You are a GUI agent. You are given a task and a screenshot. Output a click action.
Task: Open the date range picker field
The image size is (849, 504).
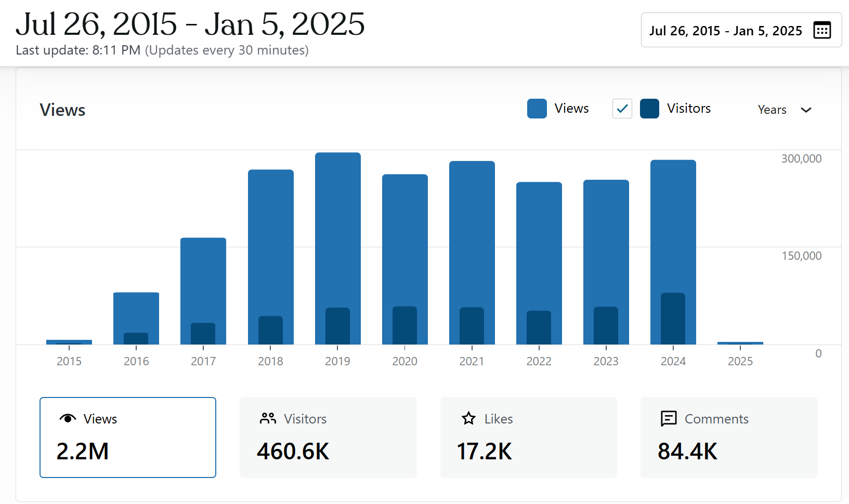[725, 31]
